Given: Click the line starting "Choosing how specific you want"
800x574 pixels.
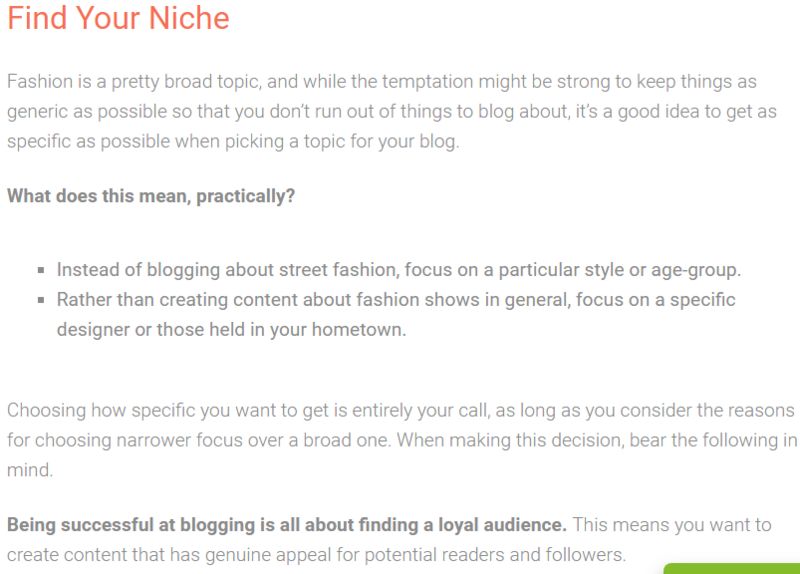Looking at the screenshot, I should 400,411.
